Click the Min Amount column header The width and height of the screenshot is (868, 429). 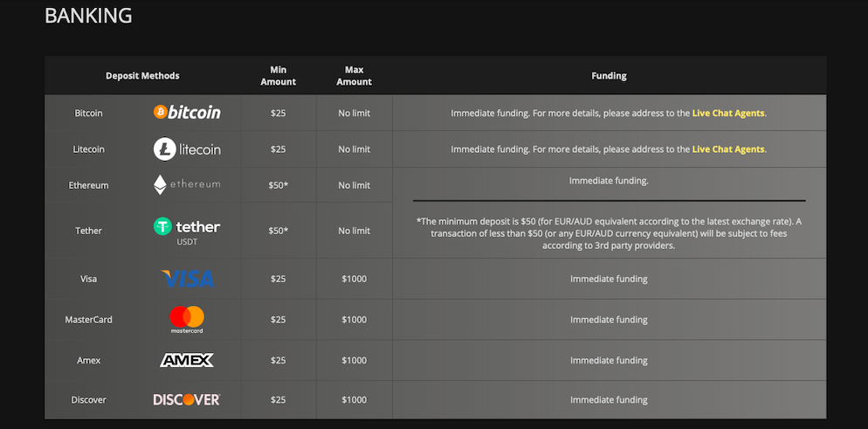279,76
